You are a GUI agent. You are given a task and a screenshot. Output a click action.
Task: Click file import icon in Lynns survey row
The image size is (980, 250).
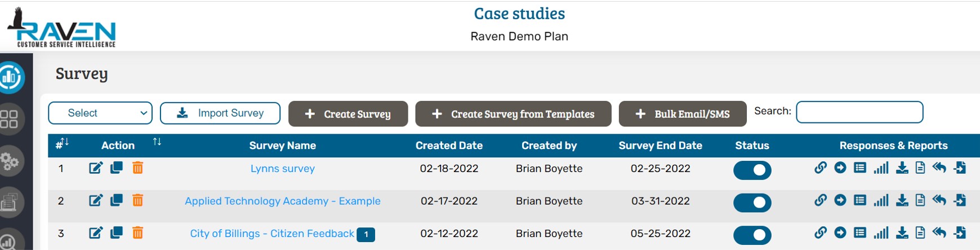tap(960, 168)
